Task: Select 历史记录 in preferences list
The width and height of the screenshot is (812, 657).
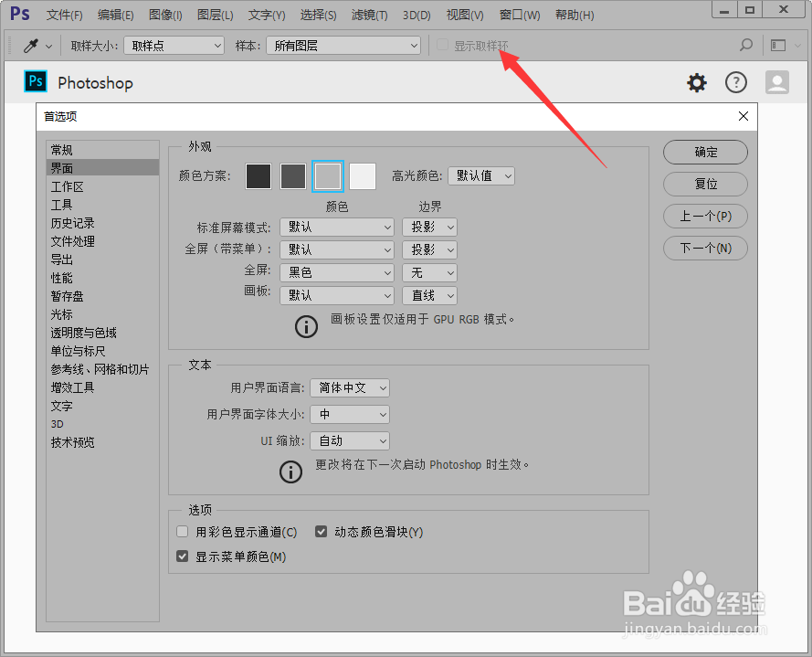Action: point(102,223)
